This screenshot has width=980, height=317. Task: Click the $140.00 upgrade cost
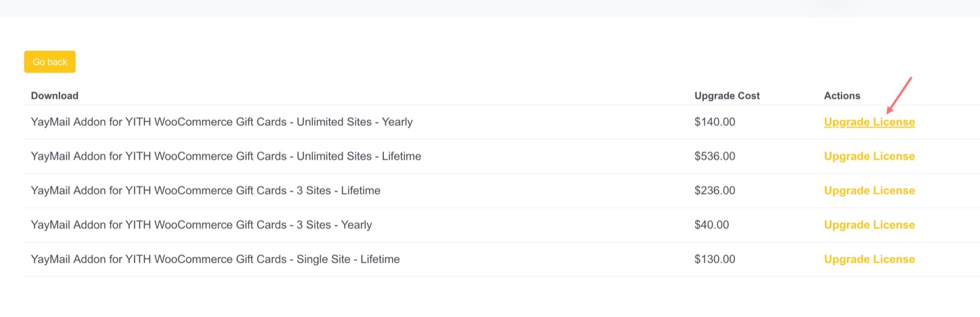coord(715,122)
